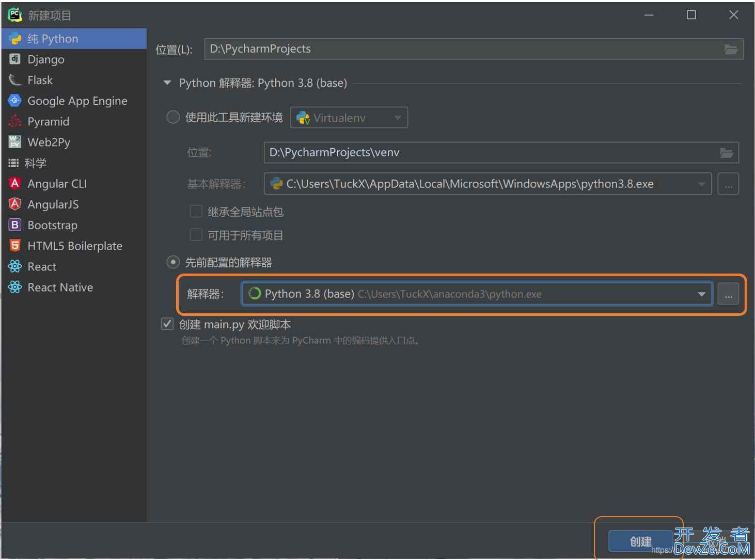Click the PyCharm logo in the title bar
This screenshot has height=560, width=755.
[x=15, y=15]
